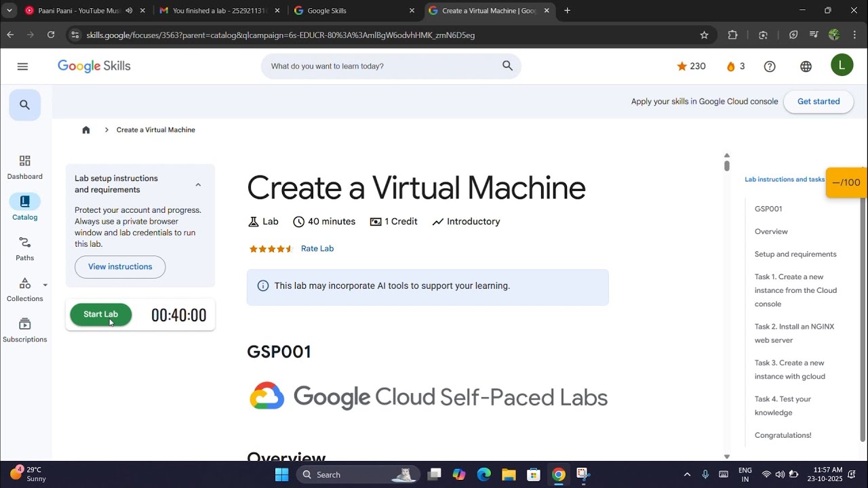Open the Dashboard sidebar item
Screen dimensions: 868x488
tap(25, 167)
